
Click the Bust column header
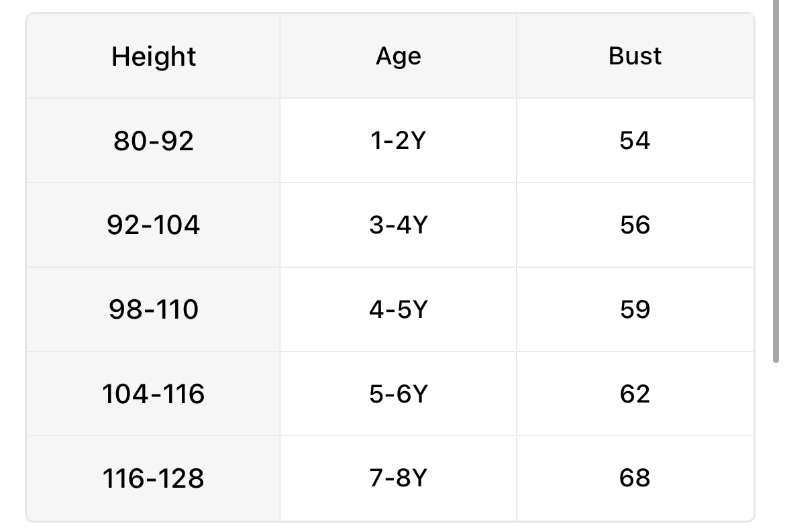point(635,56)
